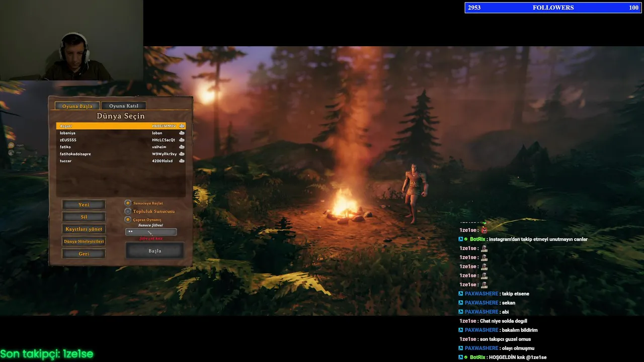Image resolution: width=644 pixels, height=362 pixels.
Task: Go back using the Geri button
Action: [x=84, y=253]
